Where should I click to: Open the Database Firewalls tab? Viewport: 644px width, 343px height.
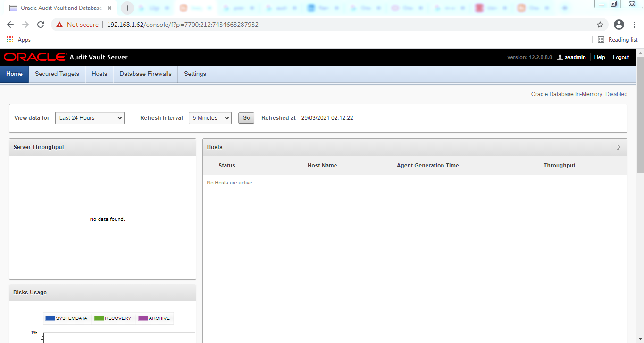tap(145, 74)
